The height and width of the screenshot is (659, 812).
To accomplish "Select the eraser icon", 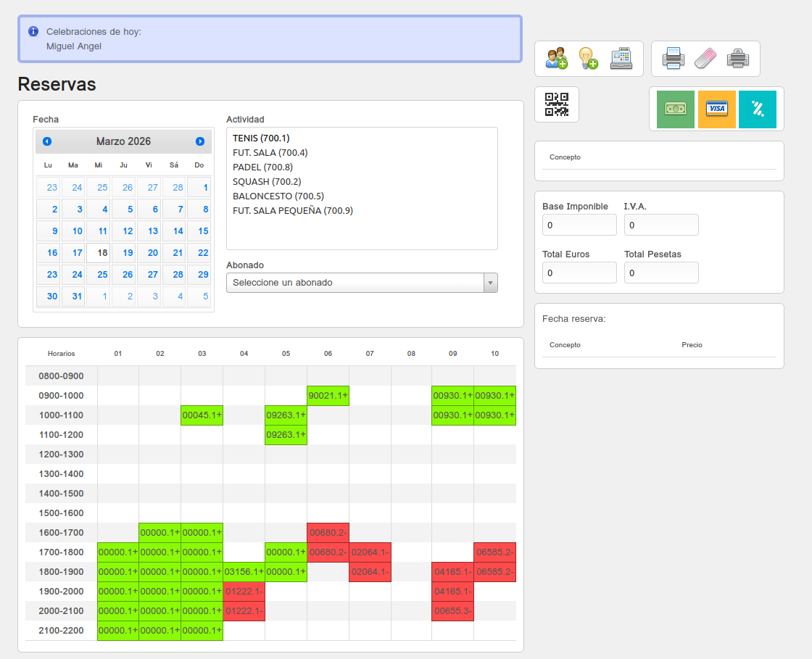I will click(x=705, y=58).
